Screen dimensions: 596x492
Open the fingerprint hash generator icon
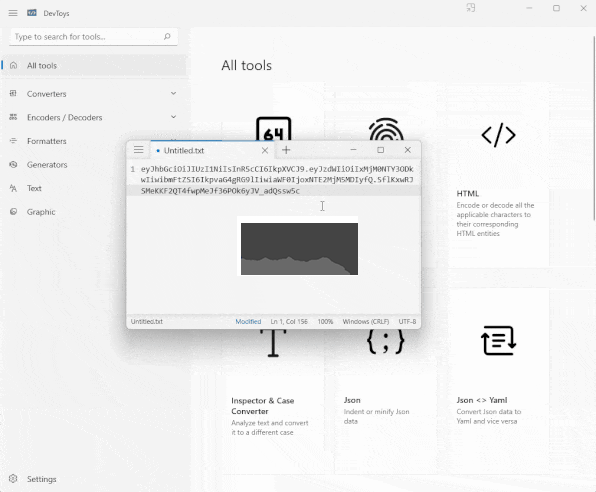[386, 130]
